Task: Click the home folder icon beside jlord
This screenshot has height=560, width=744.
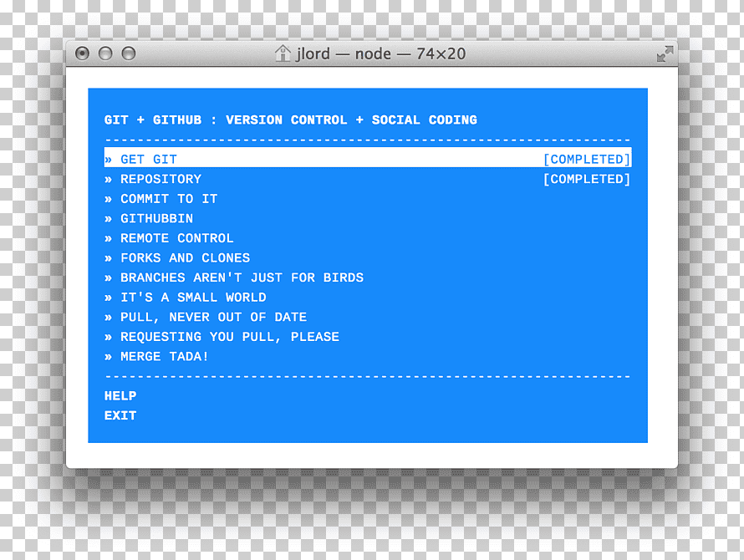Action: coord(283,53)
